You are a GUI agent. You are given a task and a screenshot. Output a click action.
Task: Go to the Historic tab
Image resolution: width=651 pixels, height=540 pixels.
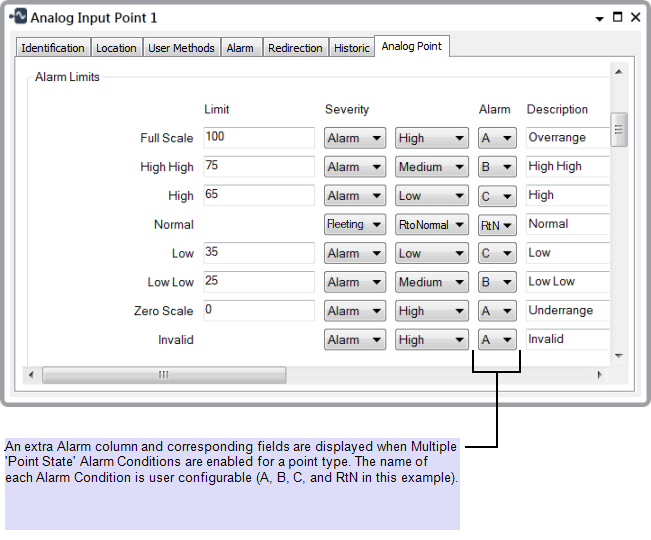352,48
